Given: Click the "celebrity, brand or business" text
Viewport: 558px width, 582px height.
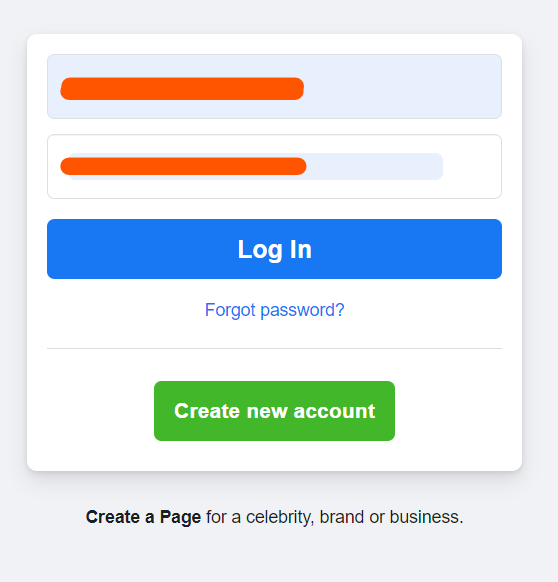Looking at the screenshot, I should coord(353,517).
